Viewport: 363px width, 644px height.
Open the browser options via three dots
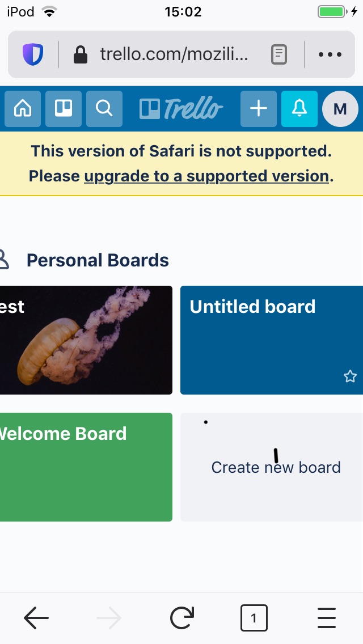coord(330,54)
